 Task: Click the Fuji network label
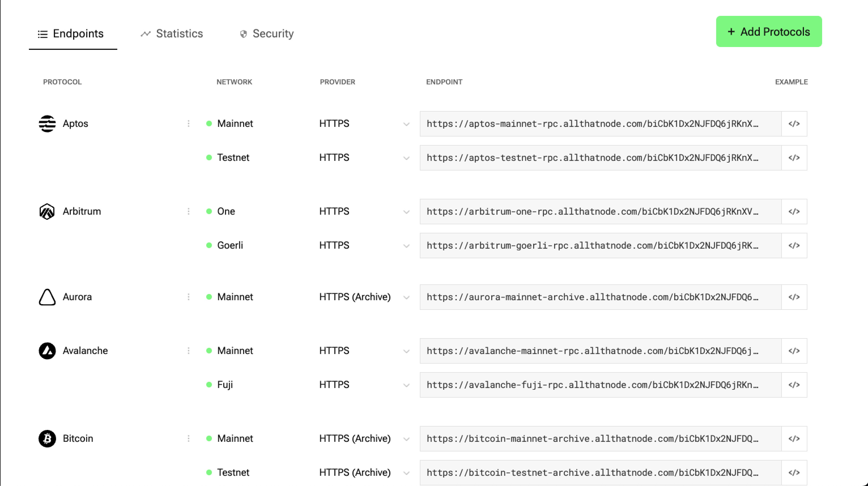225,385
